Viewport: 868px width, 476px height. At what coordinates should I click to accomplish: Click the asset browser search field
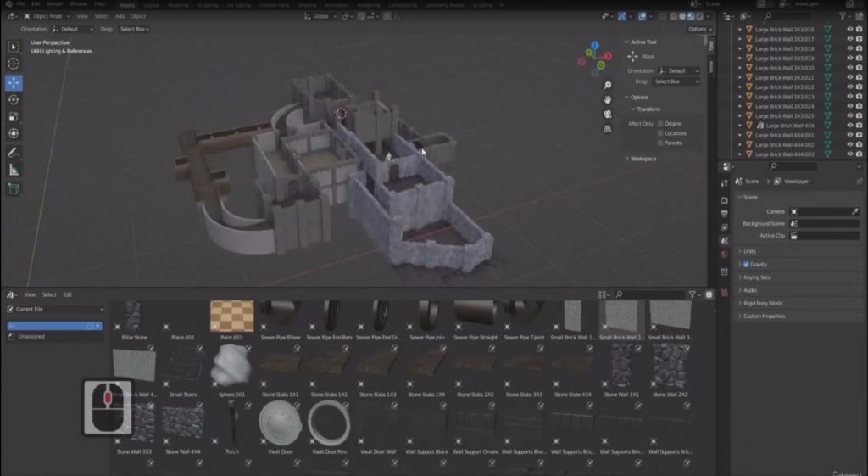pyautogui.click(x=650, y=294)
